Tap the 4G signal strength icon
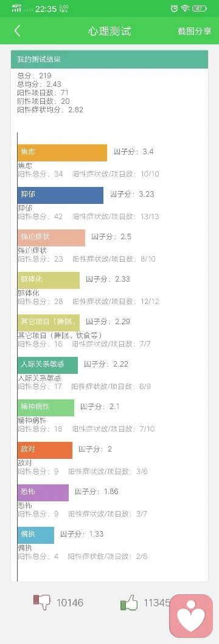 [x=16, y=8]
